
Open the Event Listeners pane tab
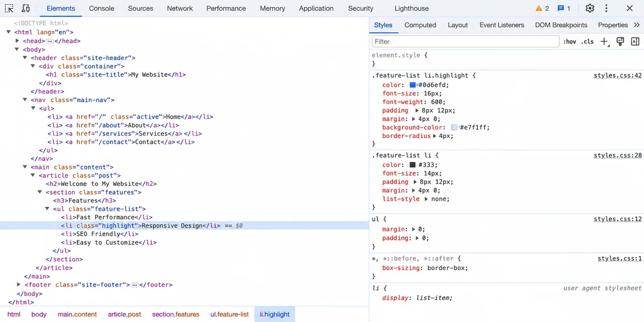pyautogui.click(x=502, y=25)
